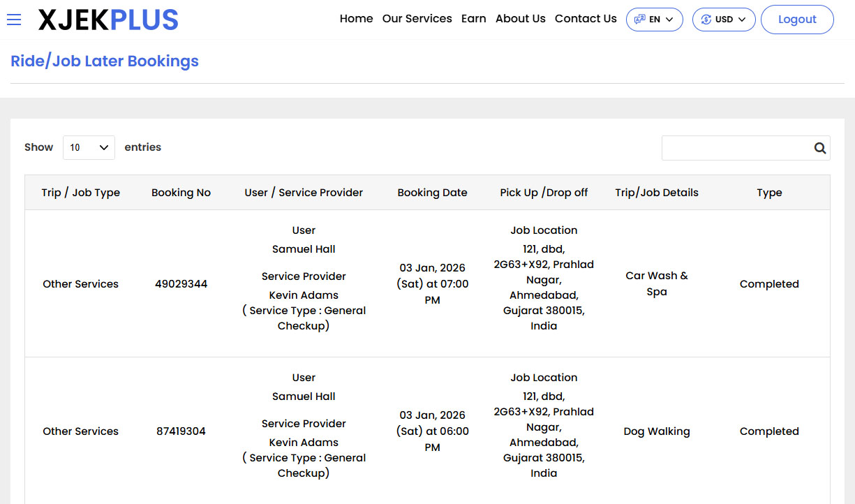Click the Booking No column header

tap(181, 192)
